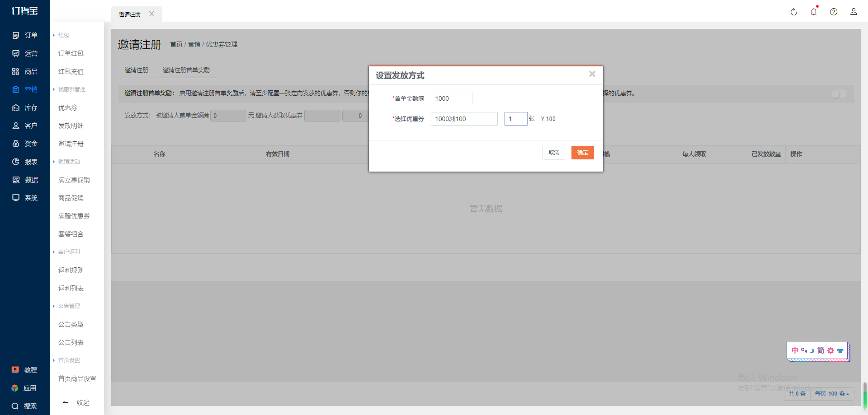868x415 pixels.
Task: Open the 应用 apps sidebar item
Action: pyautogui.click(x=24, y=388)
